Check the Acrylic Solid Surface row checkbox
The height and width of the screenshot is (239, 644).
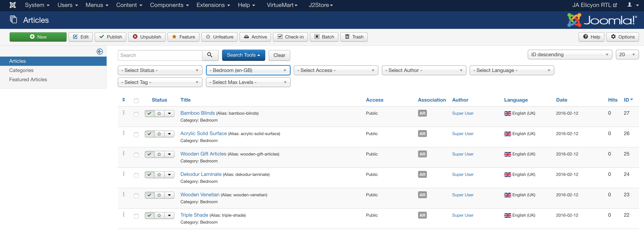136,135
